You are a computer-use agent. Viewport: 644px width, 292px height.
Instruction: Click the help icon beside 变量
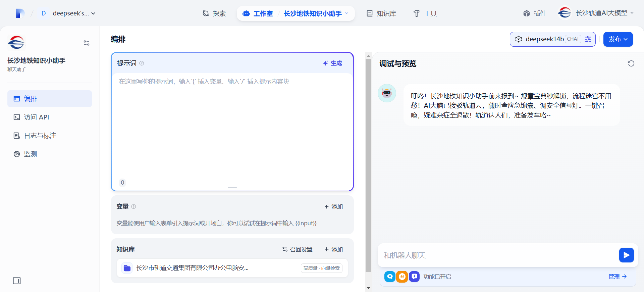click(133, 207)
